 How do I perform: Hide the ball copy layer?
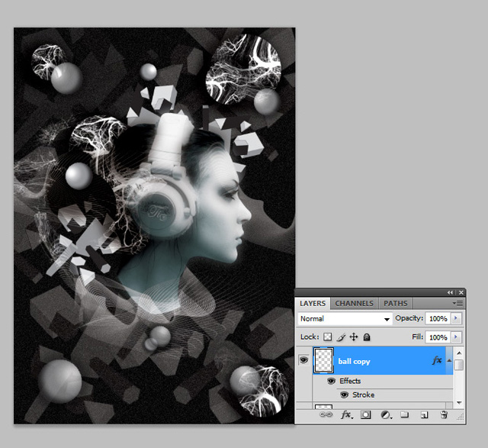[303, 361]
